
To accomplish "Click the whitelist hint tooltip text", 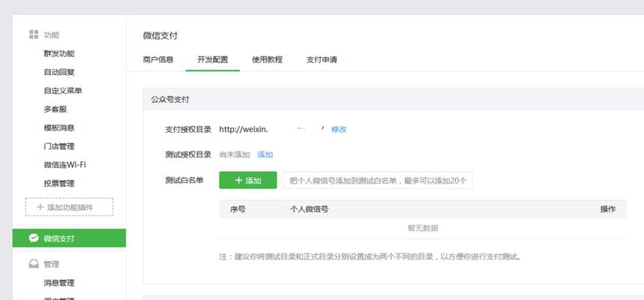I will tap(379, 181).
